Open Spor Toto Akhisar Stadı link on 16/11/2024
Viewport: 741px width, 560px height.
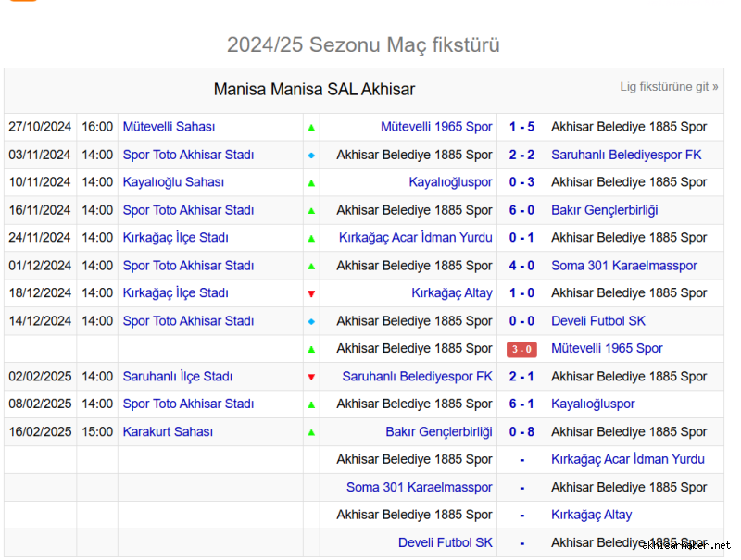point(188,210)
